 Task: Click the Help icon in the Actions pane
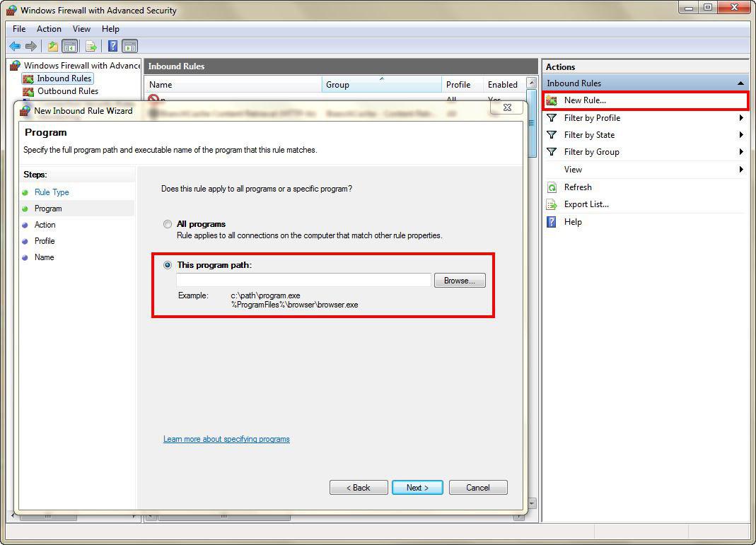(552, 222)
